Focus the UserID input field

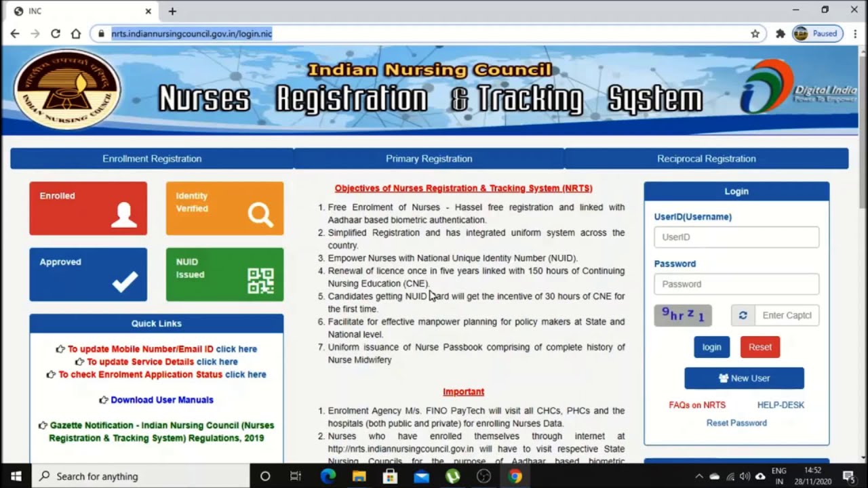(x=736, y=237)
